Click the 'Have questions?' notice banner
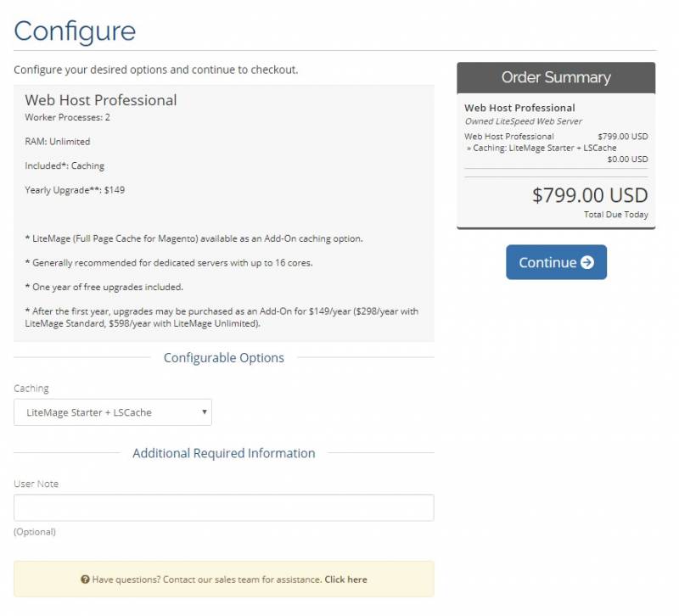 (224, 580)
